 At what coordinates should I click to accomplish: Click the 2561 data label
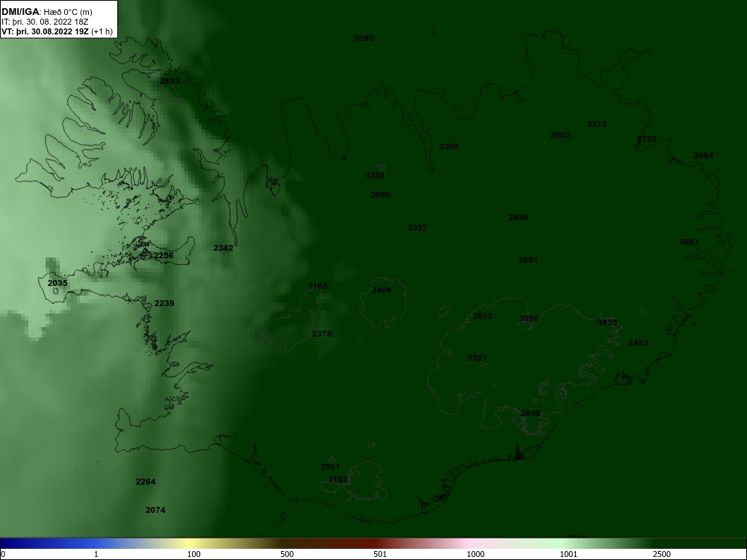(x=330, y=467)
